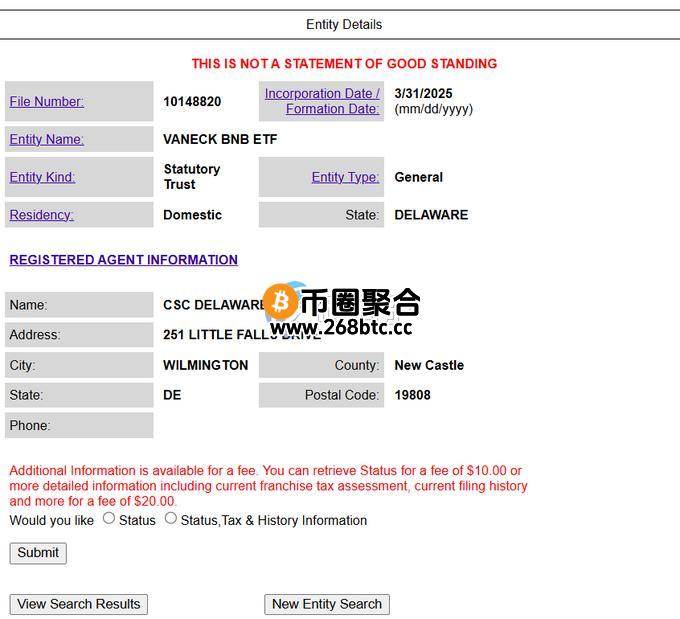The height and width of the screenshot is (619, 680).
Task: Select the file number value 10148820
Action: pyautogui.click(x=192, y=102)
